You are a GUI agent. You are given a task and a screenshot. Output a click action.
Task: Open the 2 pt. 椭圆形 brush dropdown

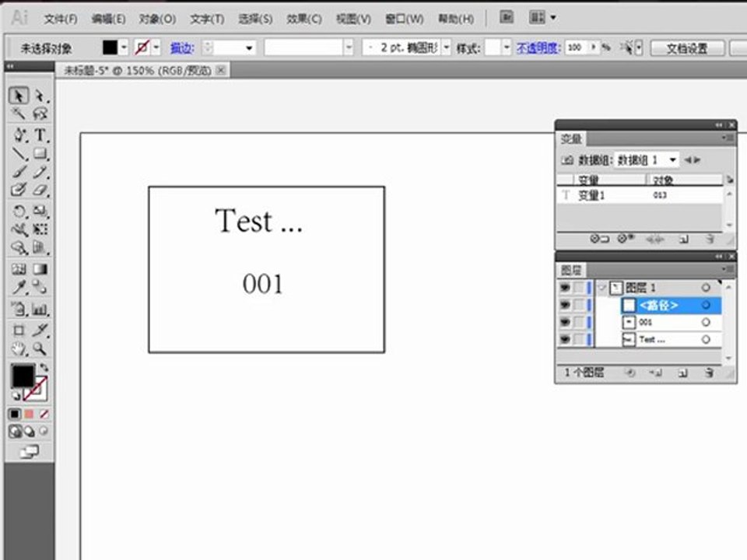[447, 47]
